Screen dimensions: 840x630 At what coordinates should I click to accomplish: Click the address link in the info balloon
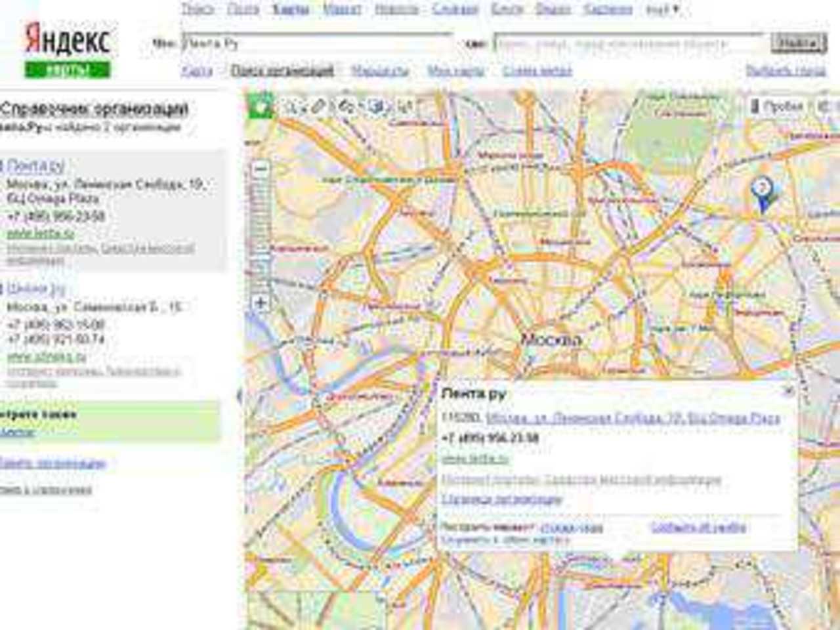tap(633, 418)
